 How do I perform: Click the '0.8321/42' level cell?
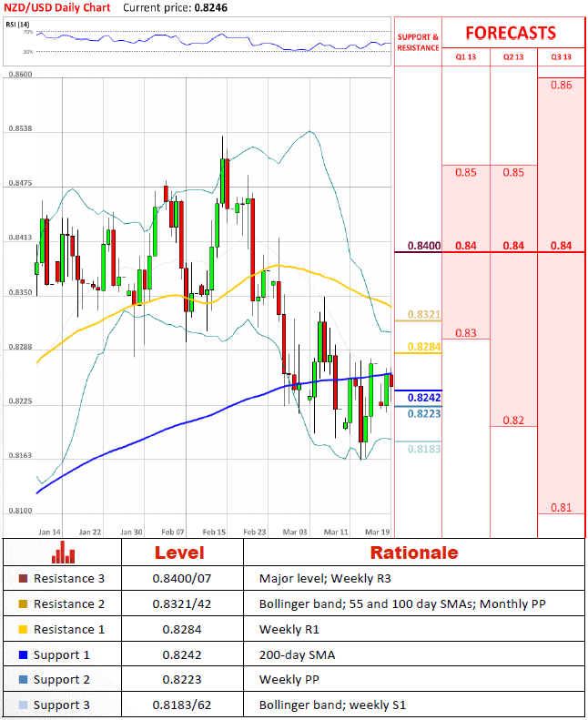[182, 603]
